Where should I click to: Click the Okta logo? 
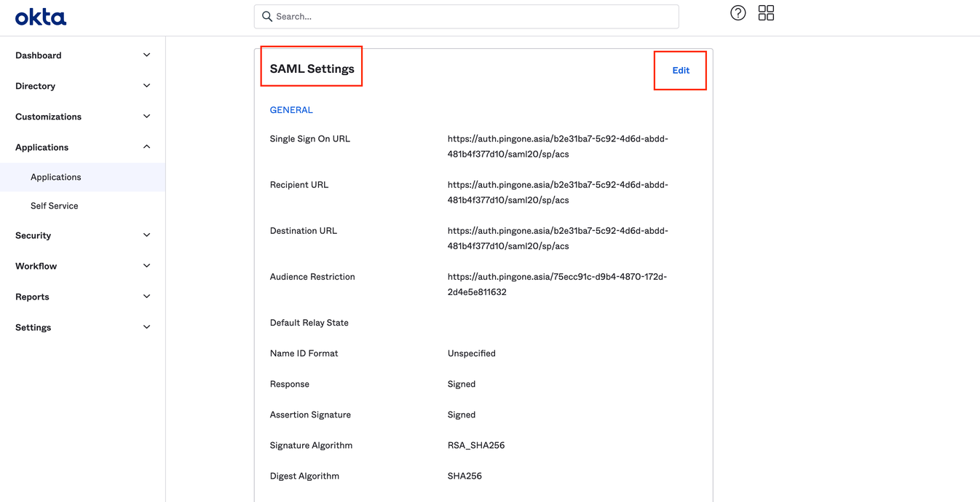tap(41, 17)
